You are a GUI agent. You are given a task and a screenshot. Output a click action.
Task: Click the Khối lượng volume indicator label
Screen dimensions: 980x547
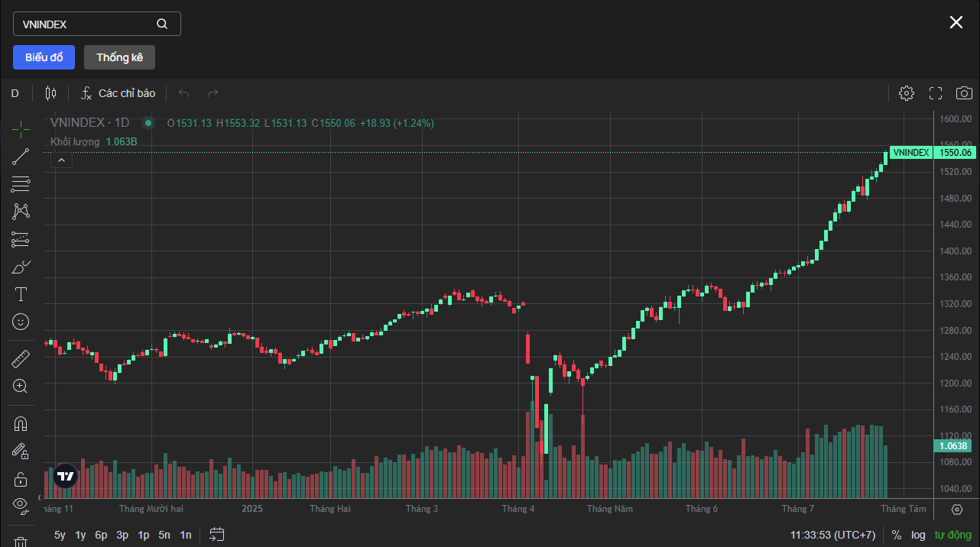click(75, 141)
